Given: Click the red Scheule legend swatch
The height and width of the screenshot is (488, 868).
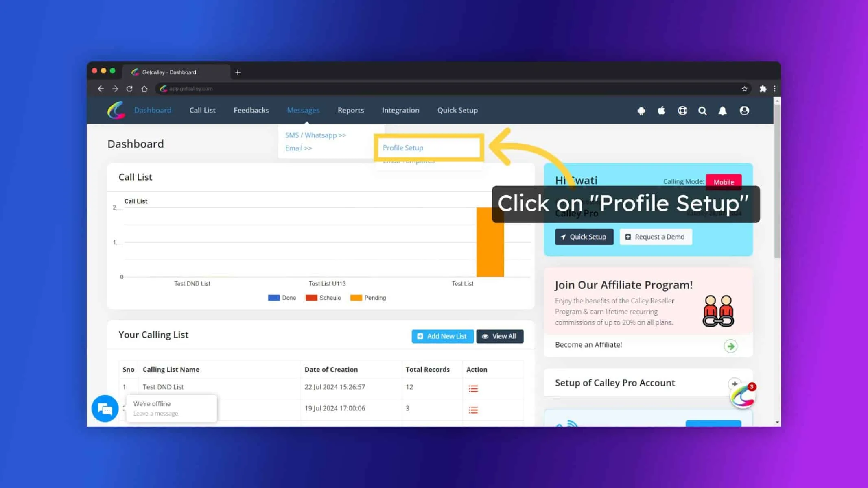Looking at the screenshot, I should point(311,298).
